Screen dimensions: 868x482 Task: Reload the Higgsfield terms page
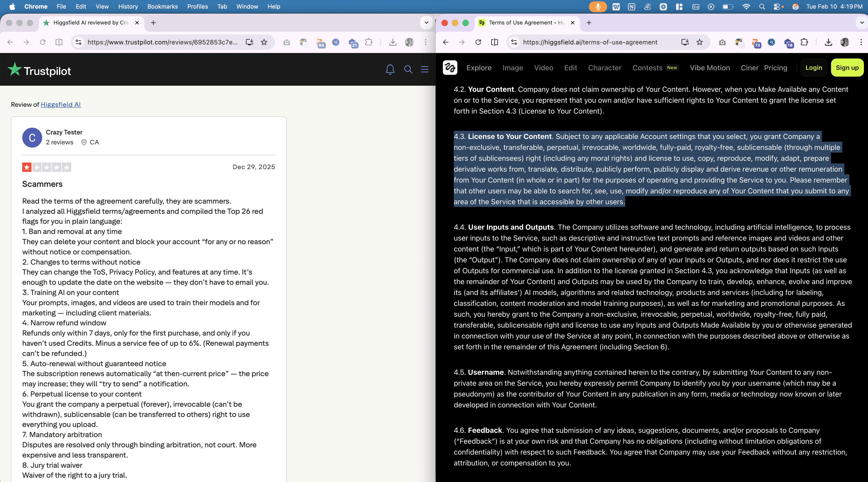click(478, 42)
